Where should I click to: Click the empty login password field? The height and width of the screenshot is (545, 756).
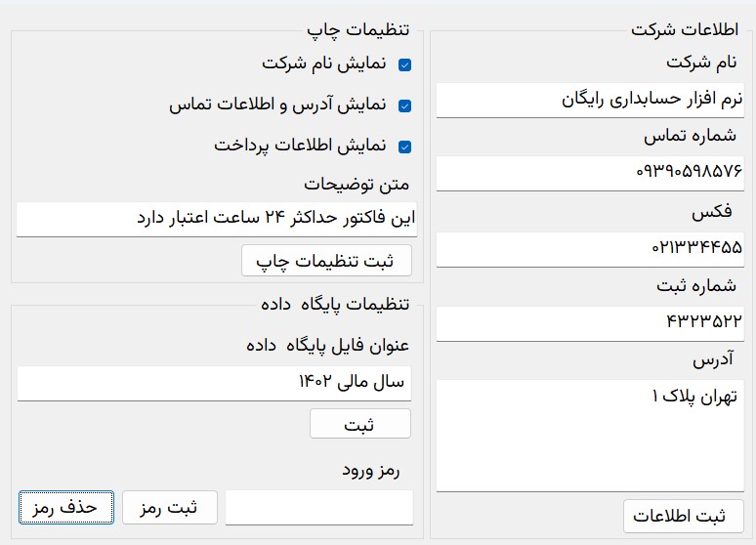(x=318, y=508)
